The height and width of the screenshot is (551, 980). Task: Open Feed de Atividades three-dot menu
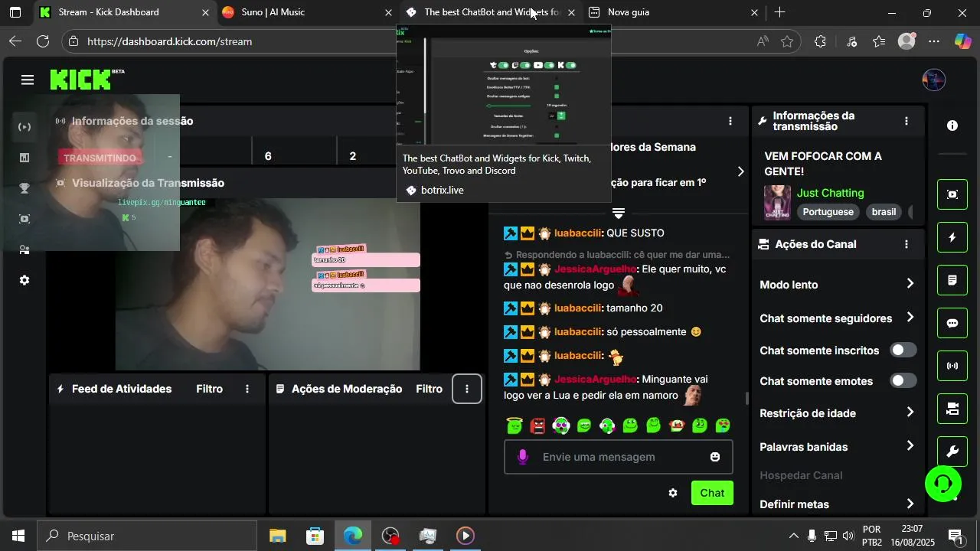click(x=247, y=389)
